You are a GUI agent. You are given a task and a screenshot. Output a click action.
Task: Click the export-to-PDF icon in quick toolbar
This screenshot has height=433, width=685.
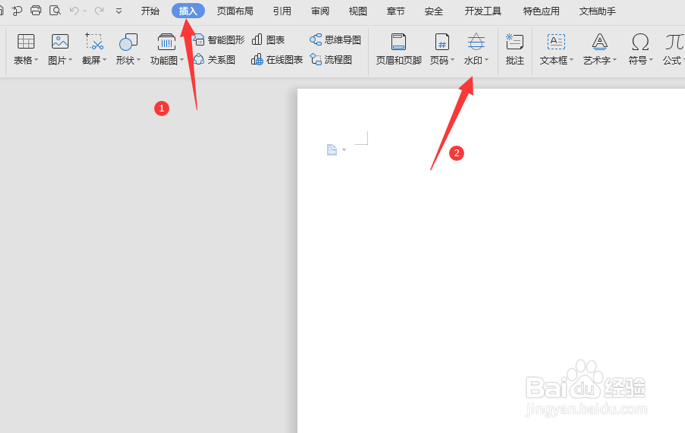click(17, 10)
